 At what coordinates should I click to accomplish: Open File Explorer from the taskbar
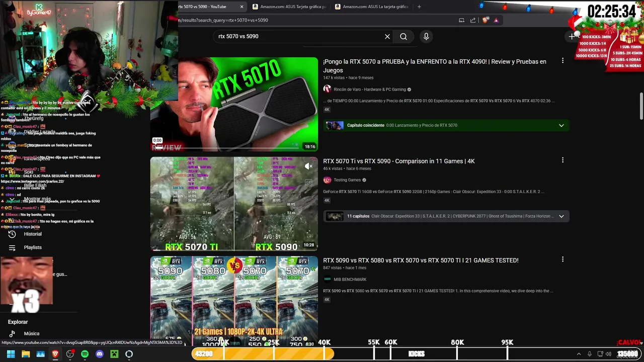point(26,354)
